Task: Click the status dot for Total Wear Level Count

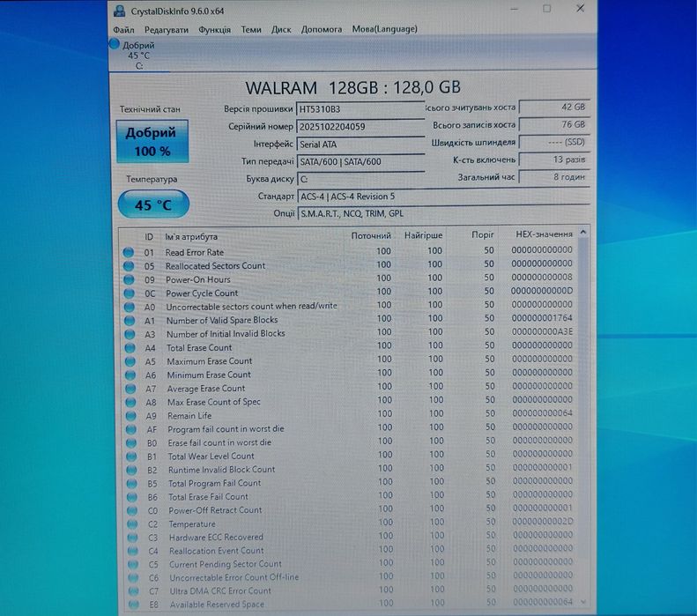Action: [x=131, y=456]
